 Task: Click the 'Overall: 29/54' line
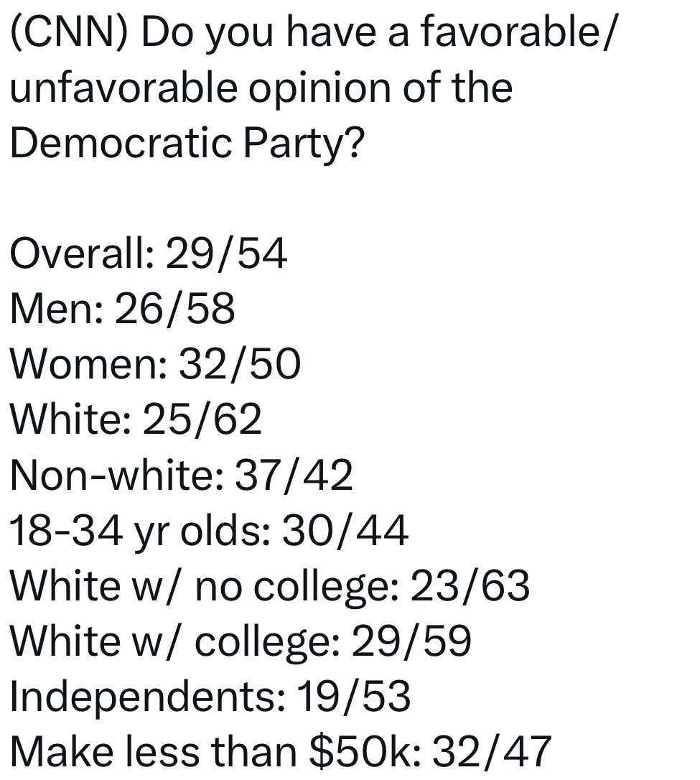(x=148, y=254)
